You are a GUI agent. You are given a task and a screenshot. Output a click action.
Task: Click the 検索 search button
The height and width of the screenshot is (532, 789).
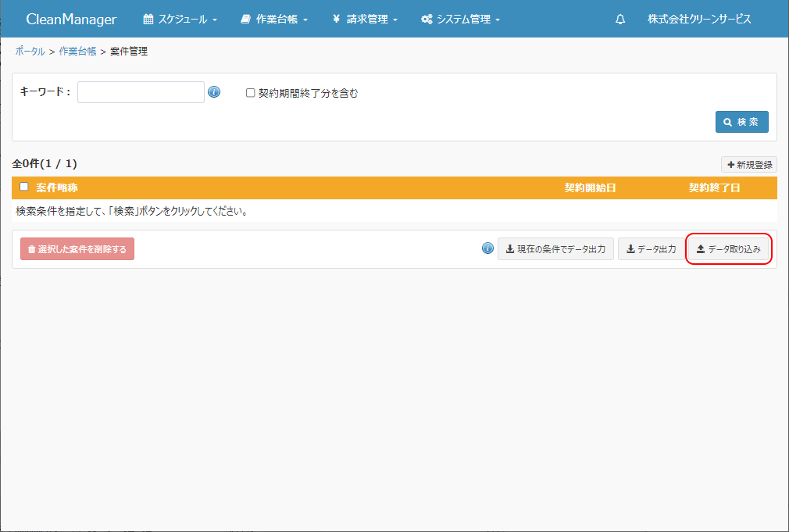point(741,122)
